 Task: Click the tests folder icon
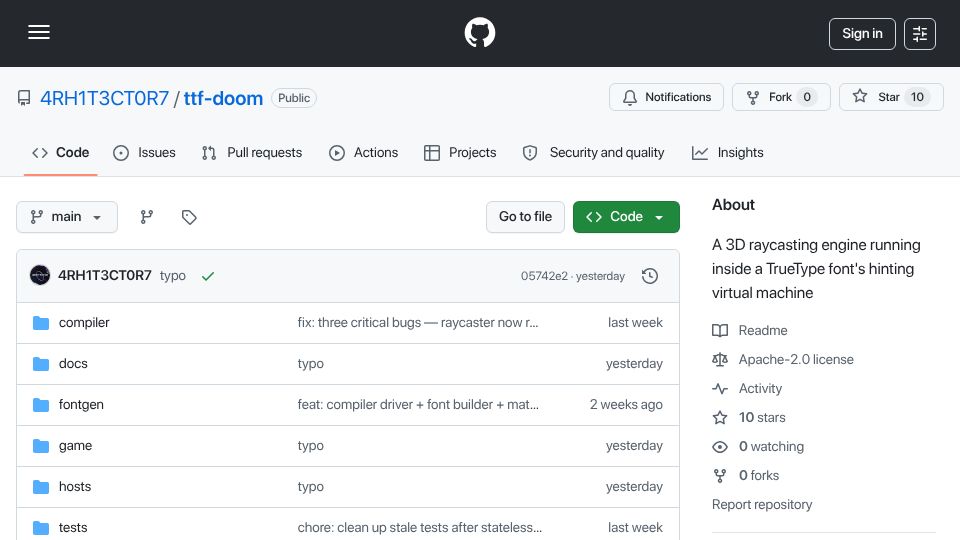coord(40,528)
